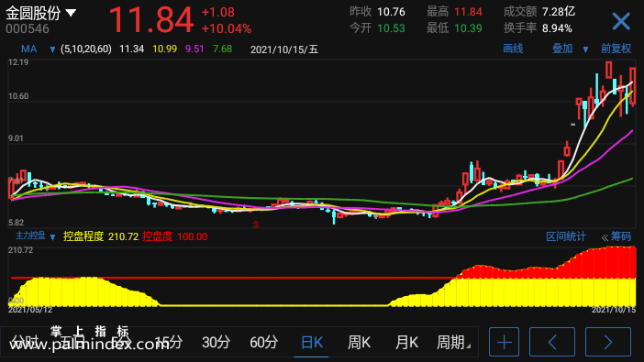Click the last candlestick on the chart
644x362 pixels.
[633, 86]
